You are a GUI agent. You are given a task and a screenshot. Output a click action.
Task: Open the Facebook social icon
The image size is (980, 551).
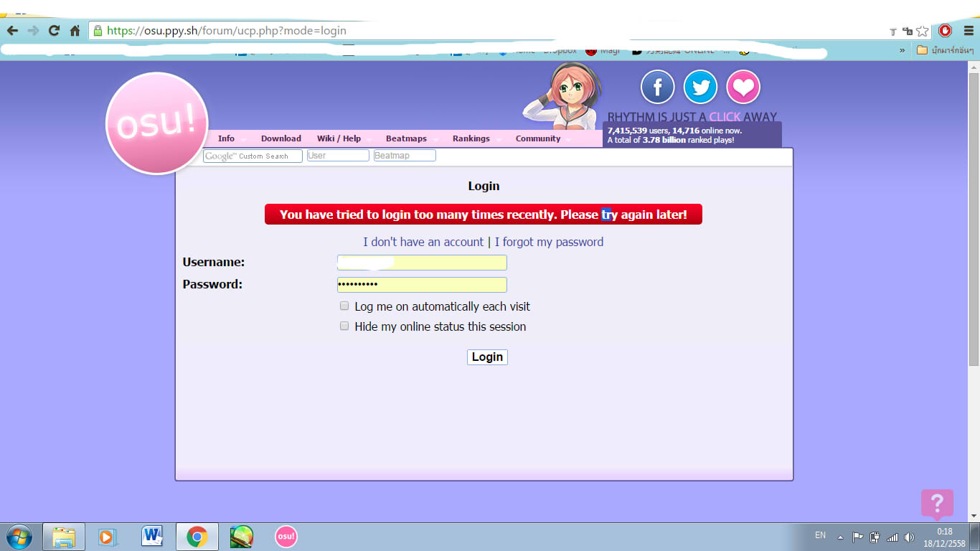coord(657,88)
